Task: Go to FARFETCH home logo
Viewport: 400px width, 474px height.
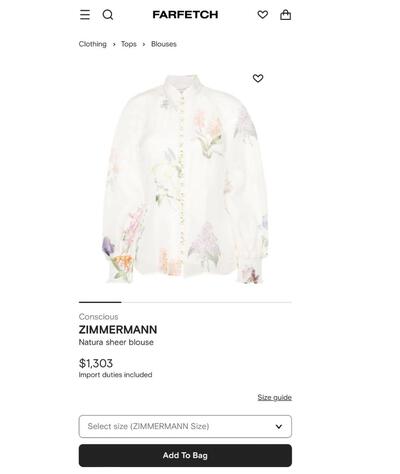Action: point(185,15)
